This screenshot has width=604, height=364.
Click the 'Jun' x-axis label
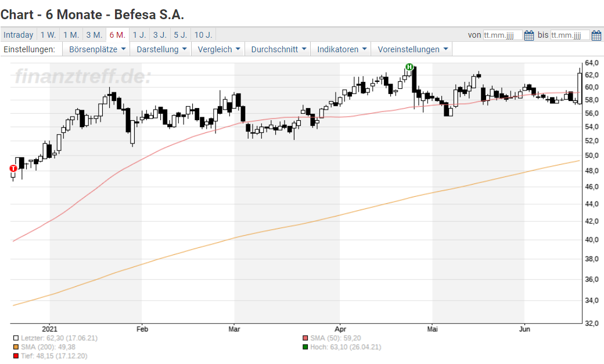coord(524,329)
